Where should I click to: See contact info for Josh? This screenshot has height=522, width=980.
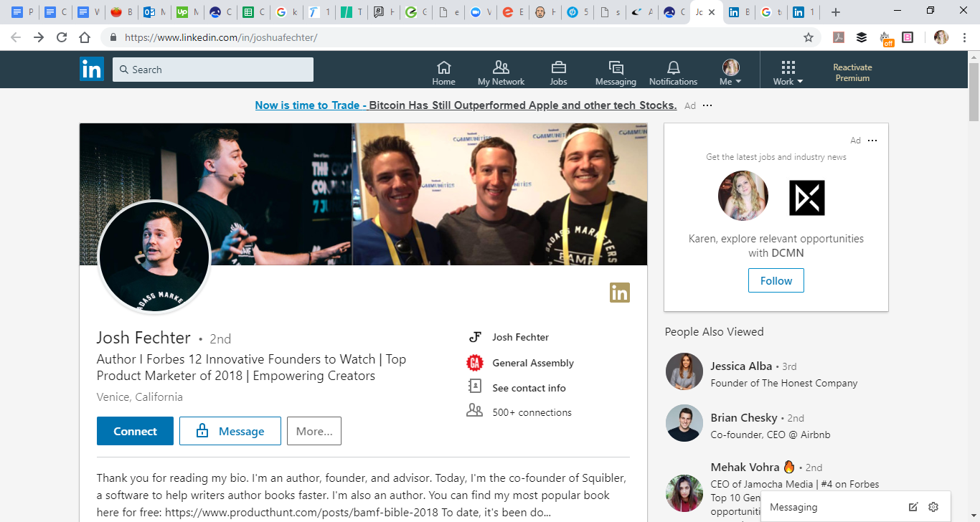[x=529, y=388]
